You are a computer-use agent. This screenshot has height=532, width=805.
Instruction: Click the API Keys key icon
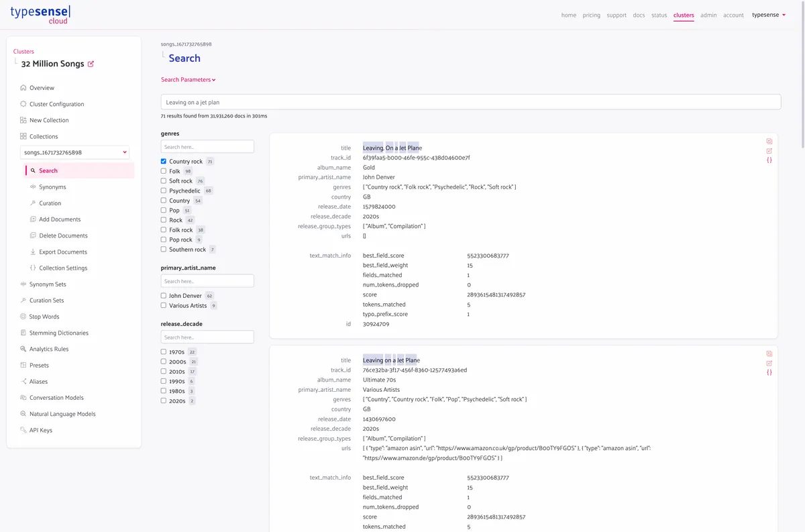click(23, 430)
